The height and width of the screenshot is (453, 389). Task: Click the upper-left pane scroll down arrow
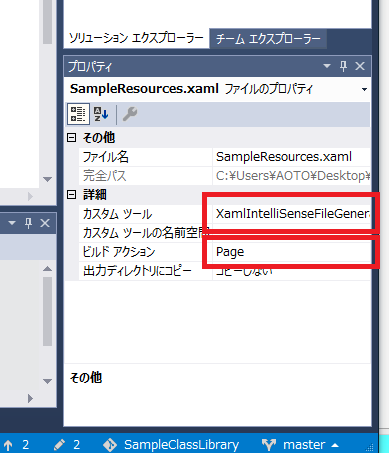tap(47, 180)
